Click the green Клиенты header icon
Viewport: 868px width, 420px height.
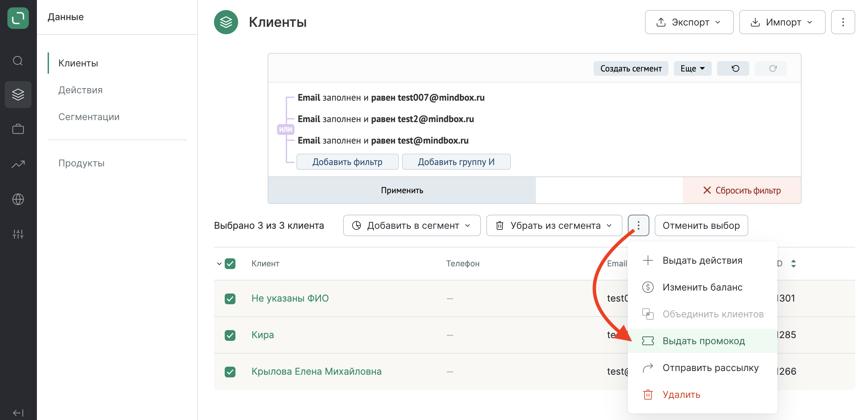pyautogui.click(x=226, y=22)
